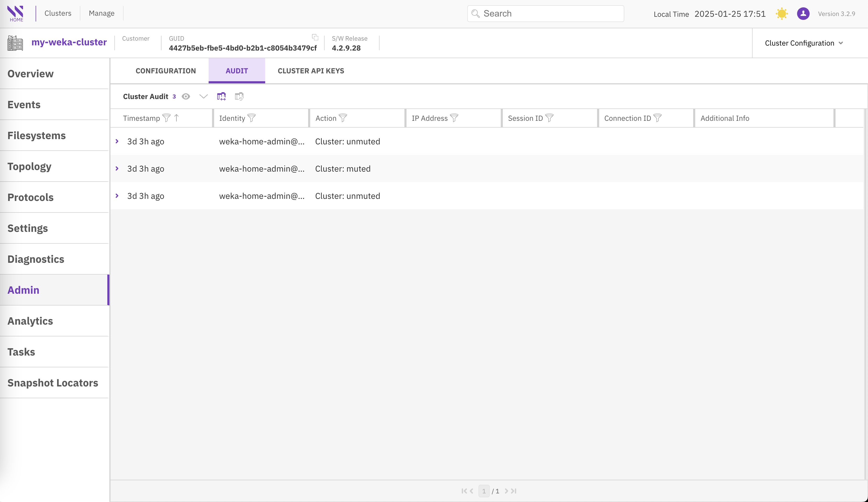Open the Action column filter
This screenshot has width=868, height=502.
pos(343,118)
